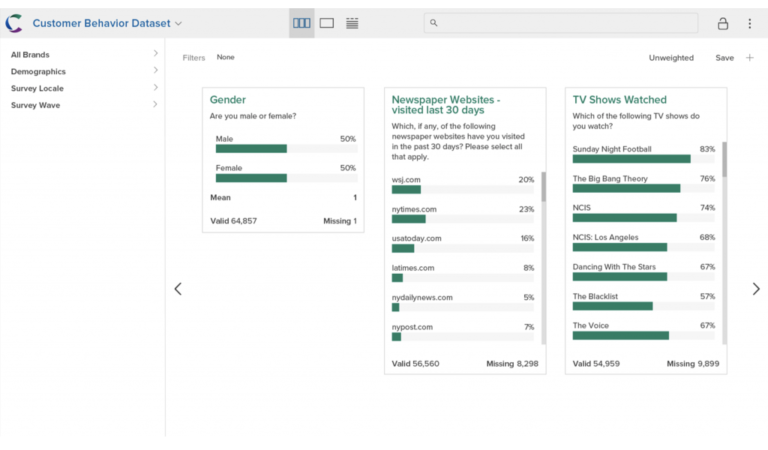This screenshot has height=450, width=768.
Task: Open the Gender card title
Action: (228, 100)
